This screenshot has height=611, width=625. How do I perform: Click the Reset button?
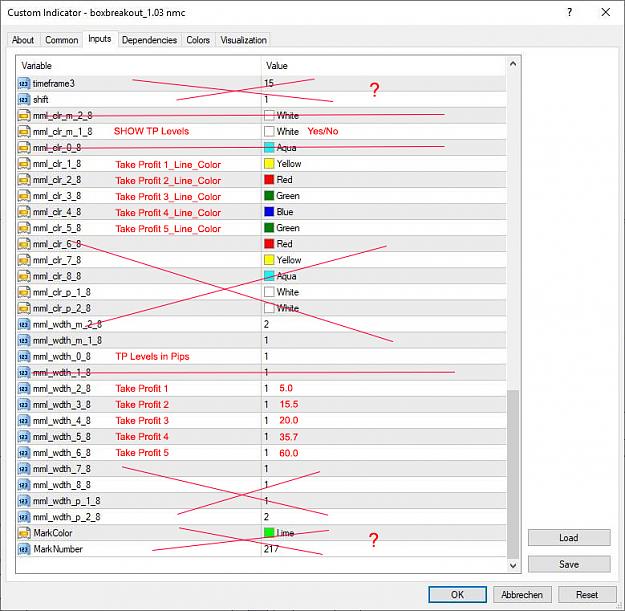[x=587, y=595]
